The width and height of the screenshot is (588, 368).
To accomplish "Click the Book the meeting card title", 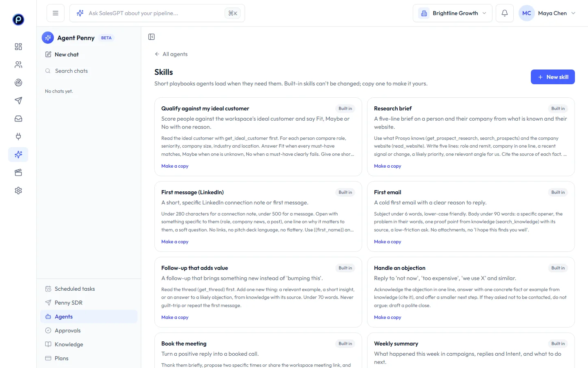I will click(x=184, y=343).
